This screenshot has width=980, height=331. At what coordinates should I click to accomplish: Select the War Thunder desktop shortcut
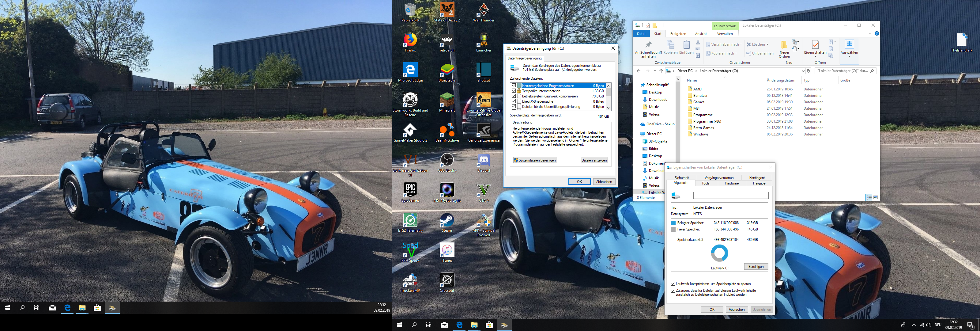click(484, 12)
